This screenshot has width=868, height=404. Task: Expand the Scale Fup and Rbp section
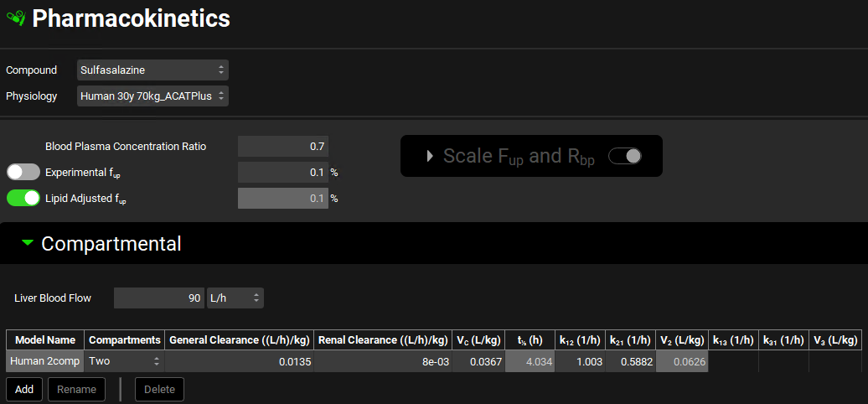431,156
